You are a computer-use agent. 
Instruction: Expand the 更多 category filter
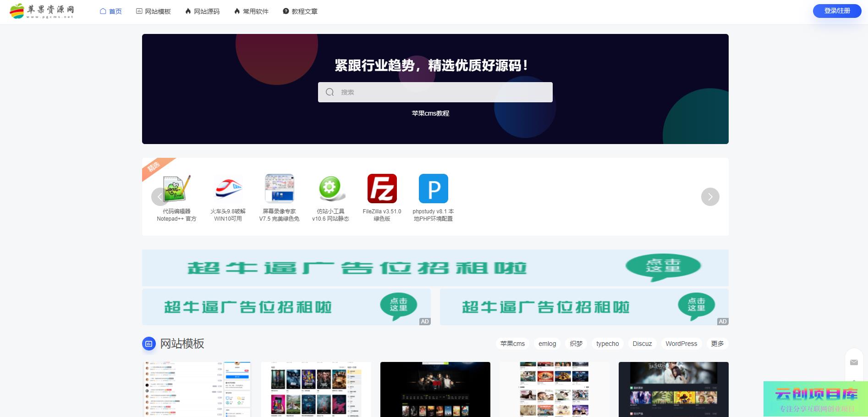[717, 344]
